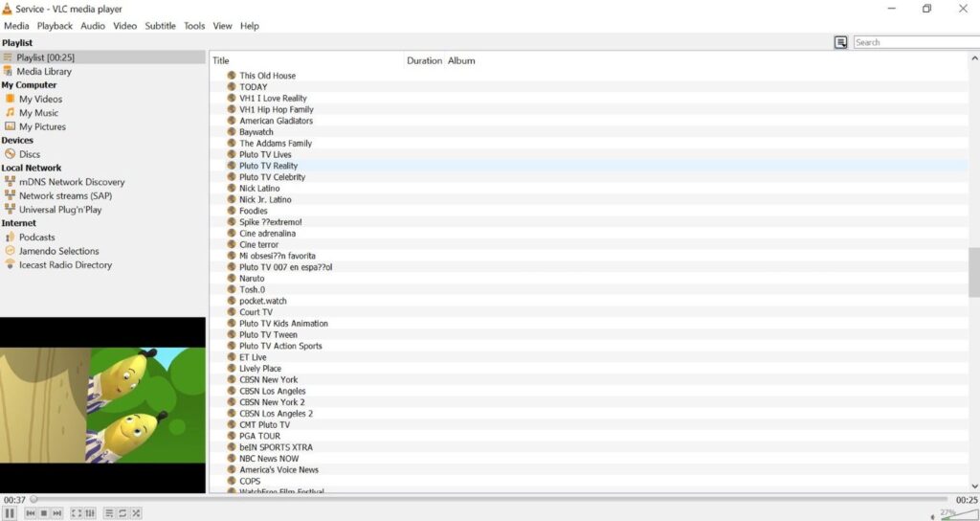The height and width of the screenshot is (521, 980).
Task: Enable random shuffle playback
Action: coord(136,513)
